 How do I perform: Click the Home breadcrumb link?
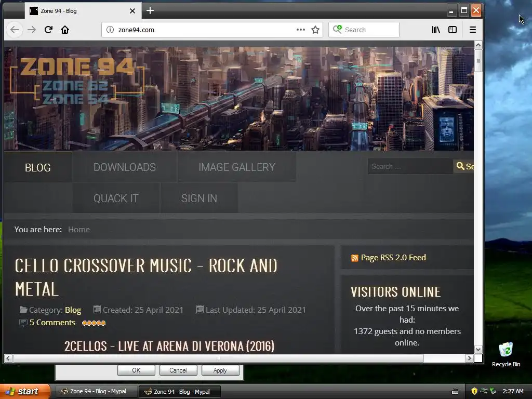pyautogui.click(x=79, y=230)
